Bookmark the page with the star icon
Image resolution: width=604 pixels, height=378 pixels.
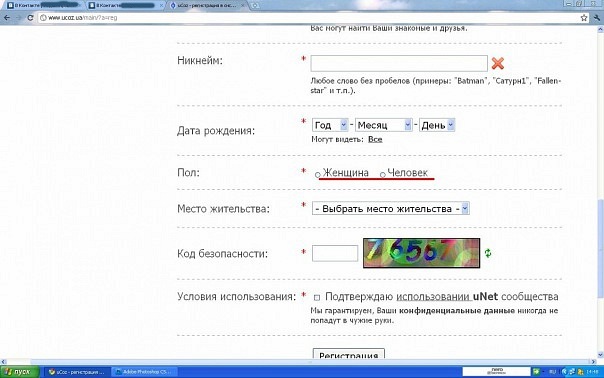click(x=584, y=18)
